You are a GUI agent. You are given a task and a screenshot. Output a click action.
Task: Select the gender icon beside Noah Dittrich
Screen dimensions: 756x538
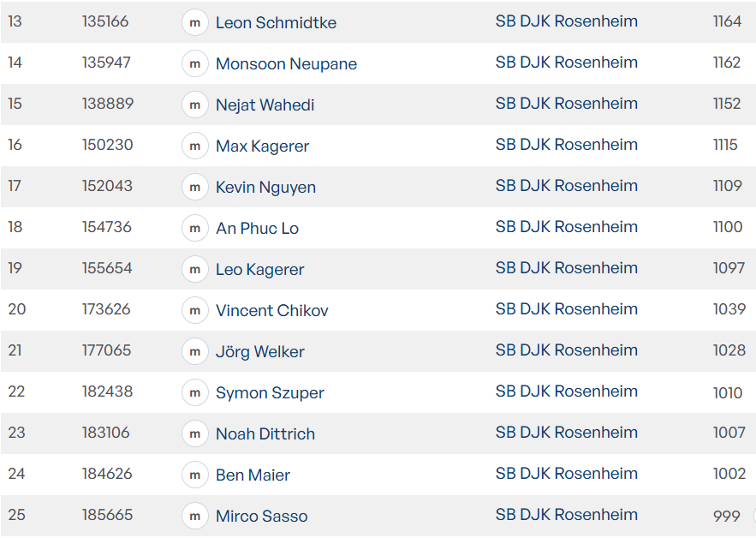(x=195, y=434)
